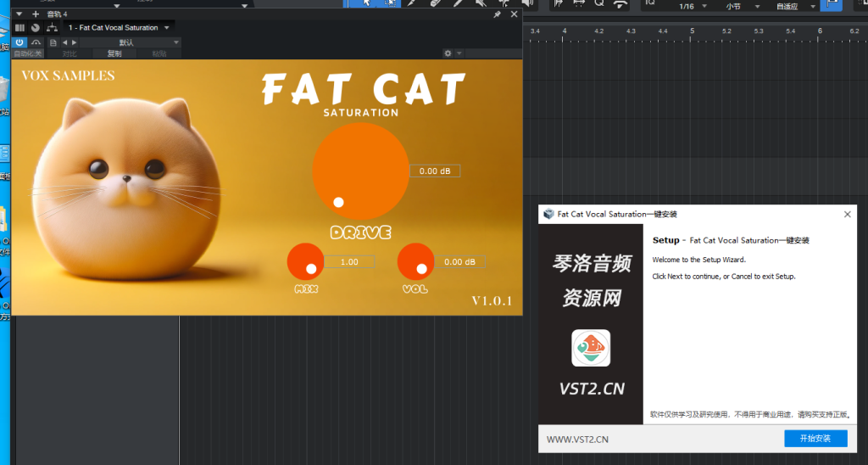
Task: Click the VOL 0.00 dB value field
Action: click(460, 261)
